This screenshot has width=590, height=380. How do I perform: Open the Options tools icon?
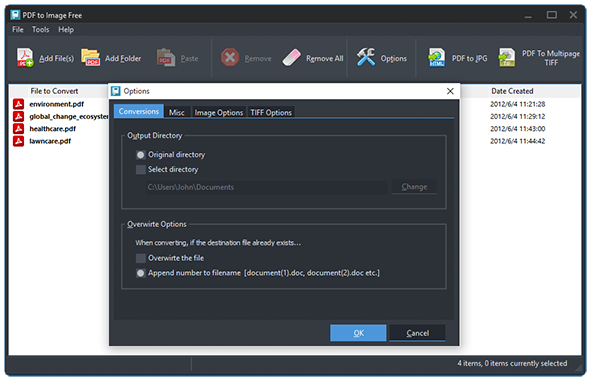point(366,57)
